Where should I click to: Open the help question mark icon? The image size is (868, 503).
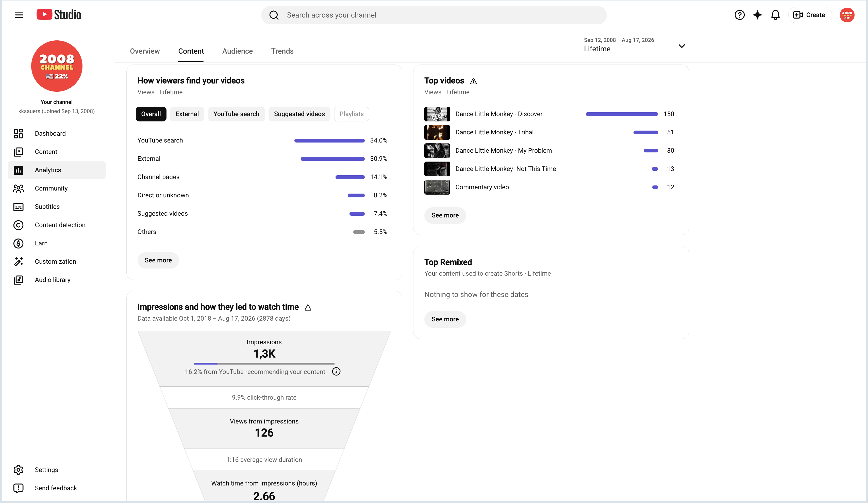pos(740,15)
